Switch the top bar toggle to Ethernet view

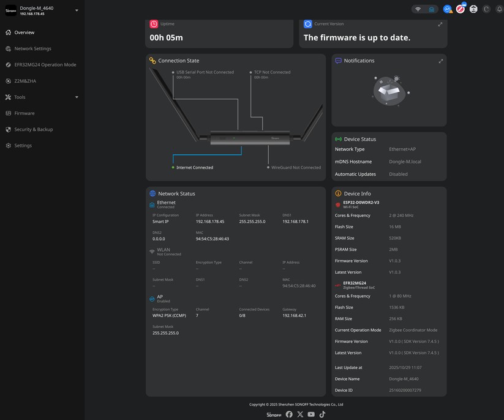pos(431,9)
